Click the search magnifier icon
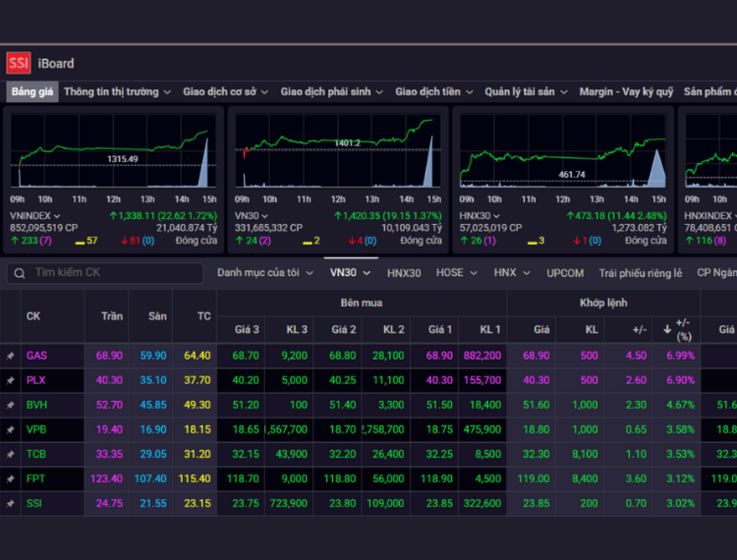Screen dimensions: 737x560 (x=20, y=273)
